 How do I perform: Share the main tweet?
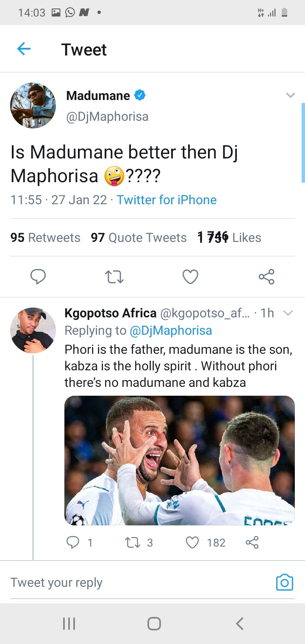point(266,277)
